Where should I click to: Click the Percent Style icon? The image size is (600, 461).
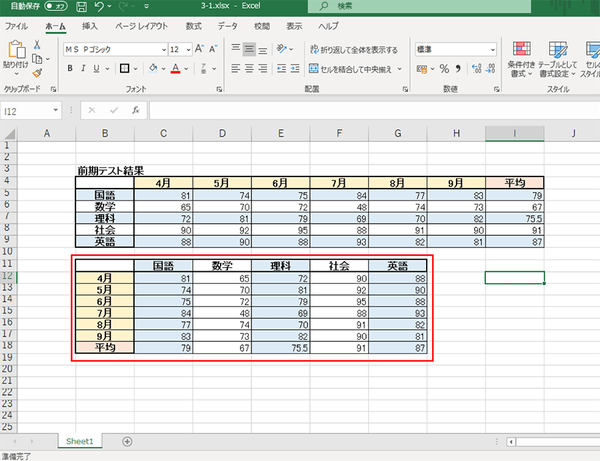coord(445,69)
